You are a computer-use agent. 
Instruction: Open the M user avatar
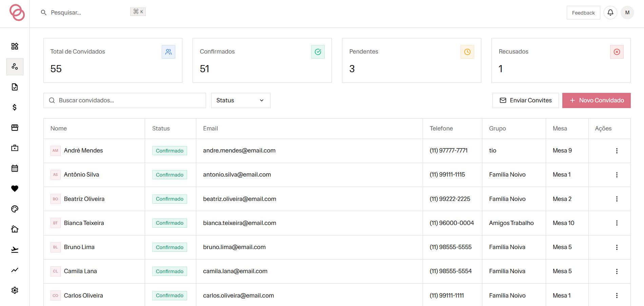pyautogui.click(x=627, y=13)
